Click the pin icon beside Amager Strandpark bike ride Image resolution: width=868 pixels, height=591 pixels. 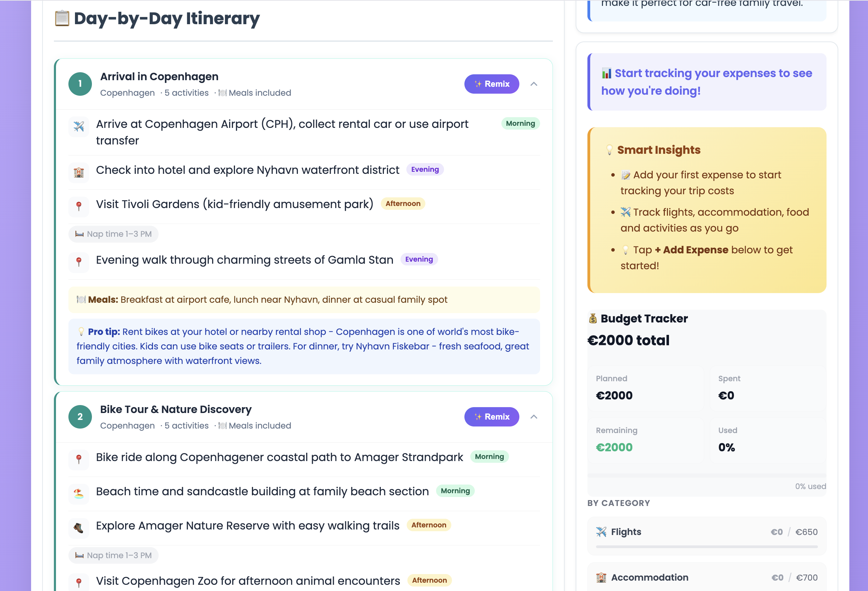click(x=79, y=460)
